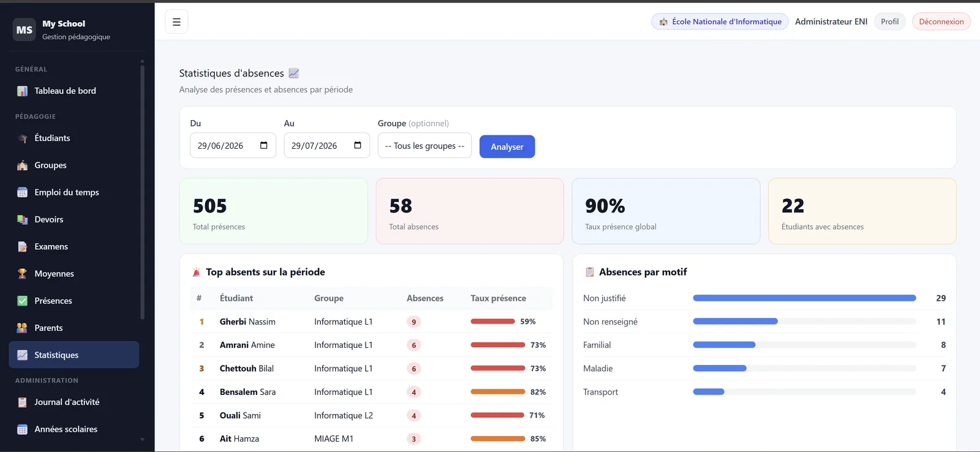The width and height of the screenshot is (980, 452).
Task: Click the Analyser button
Action: coord(507,146)
